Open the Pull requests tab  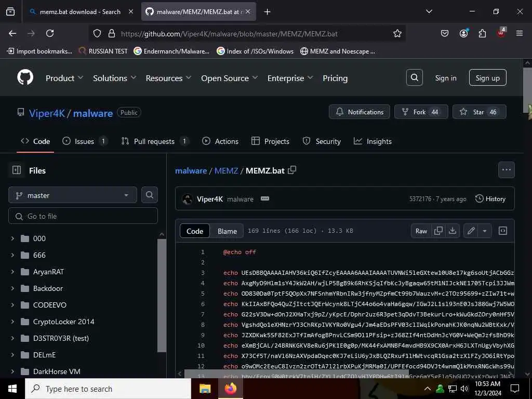155,141
